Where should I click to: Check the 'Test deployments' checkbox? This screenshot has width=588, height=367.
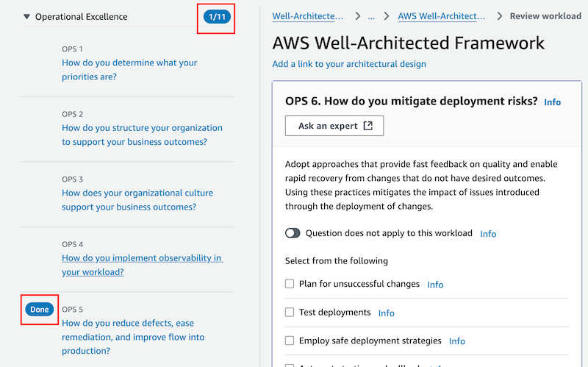290,313
